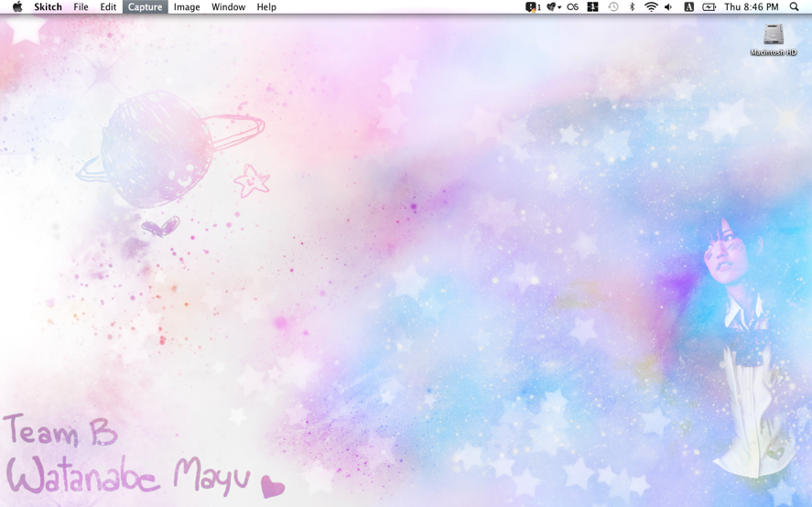
Task: Click the Last.fm scrobbler menu bar icon
Action: pos(573,6)
